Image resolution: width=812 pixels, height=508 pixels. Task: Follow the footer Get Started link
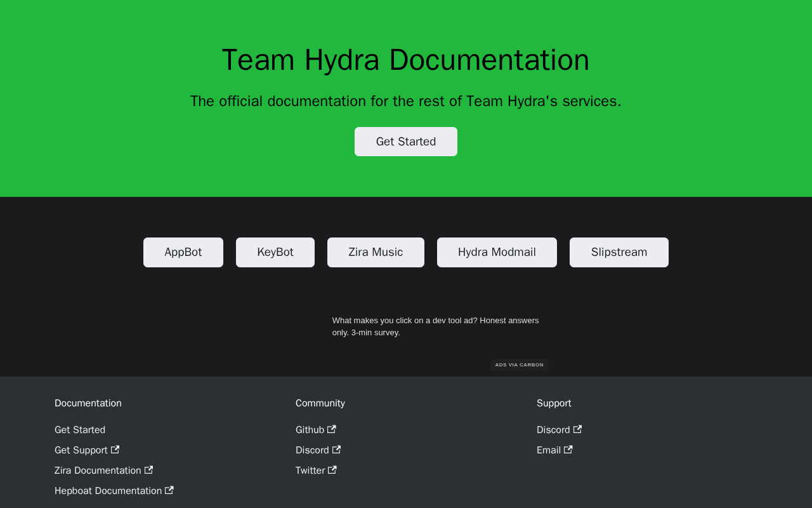tap(80, 430)
